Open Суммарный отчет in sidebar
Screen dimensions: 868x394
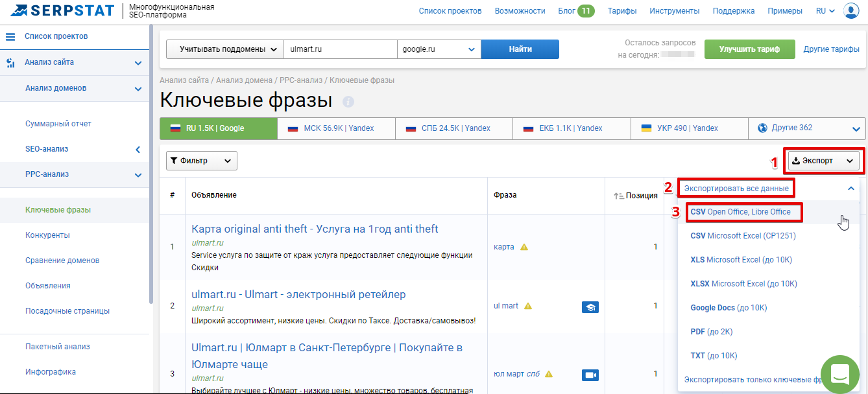58,124
